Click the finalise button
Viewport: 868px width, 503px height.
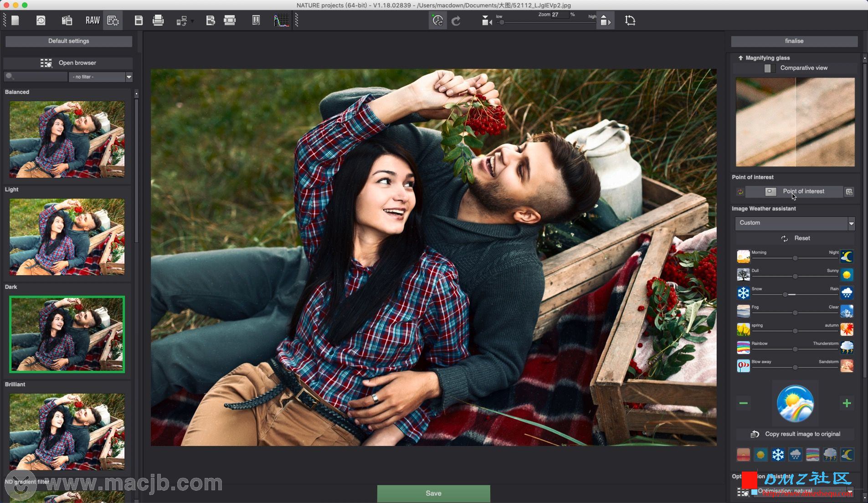[x=794, y=41]
